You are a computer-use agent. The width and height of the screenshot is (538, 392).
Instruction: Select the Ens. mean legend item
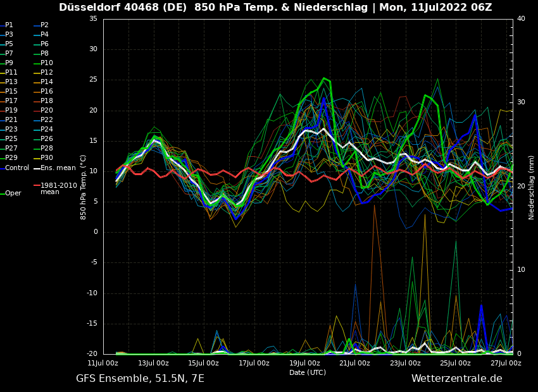click(x=58, y=168)
